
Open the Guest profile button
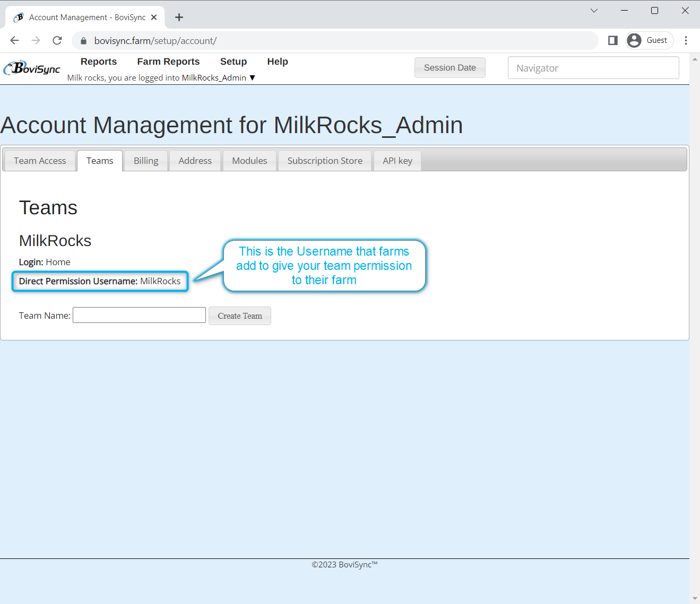click(650, 40)
